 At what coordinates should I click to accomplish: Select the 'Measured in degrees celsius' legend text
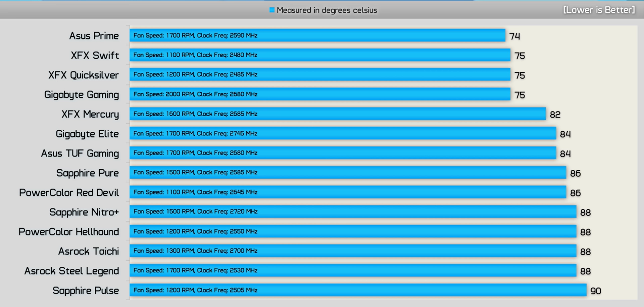point(327,10)
